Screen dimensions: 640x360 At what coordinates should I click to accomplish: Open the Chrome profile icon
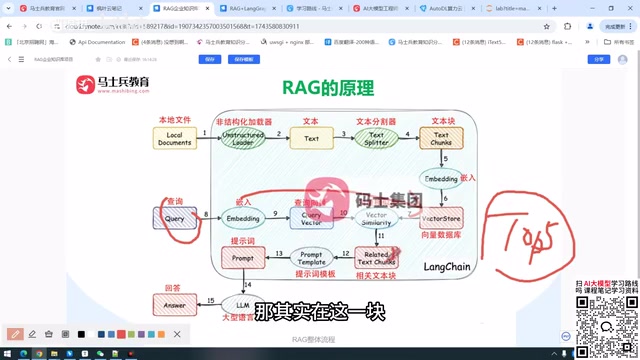coord(590,26)
